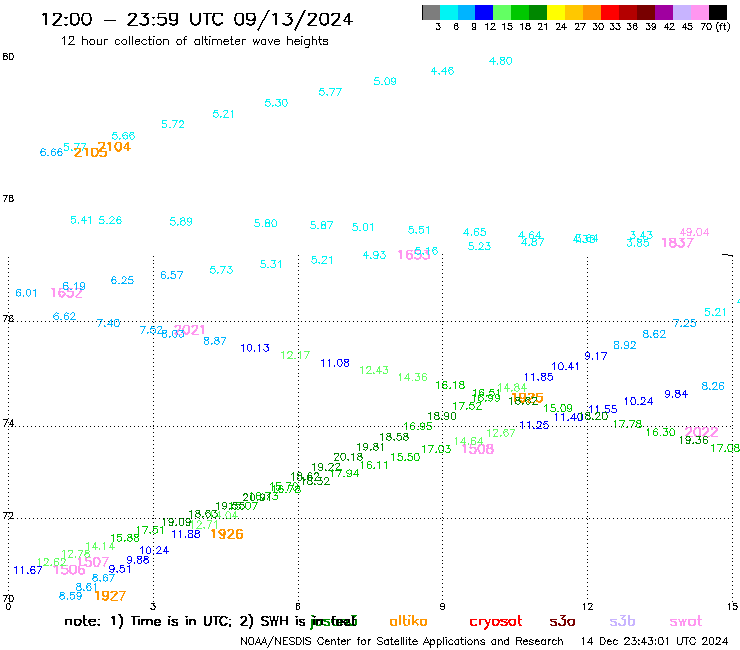The width and height of the screenshot is (740, 650).
Task: Click the wave height value 6.01
Action: 26,293
